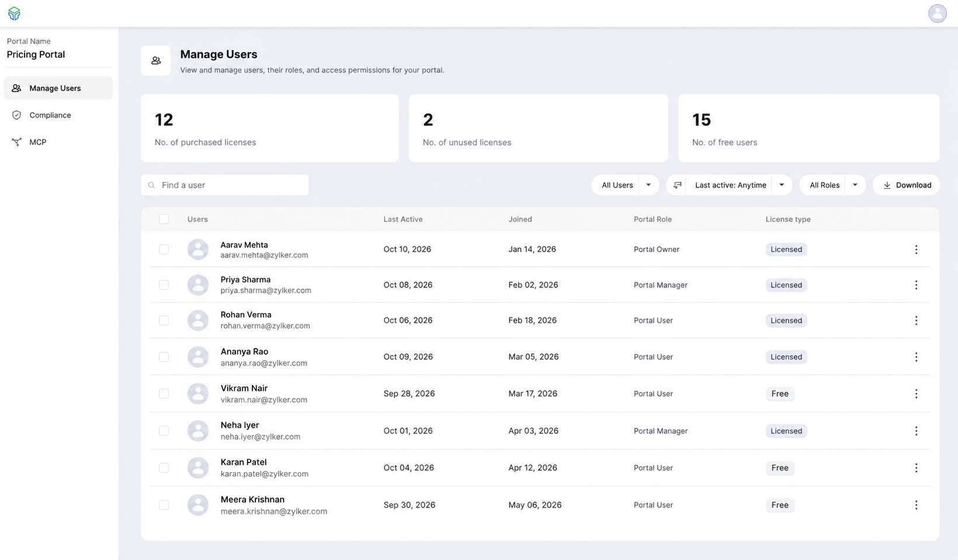
Task: Open the All Users dropdown arrow
Action: pos(648,185)
